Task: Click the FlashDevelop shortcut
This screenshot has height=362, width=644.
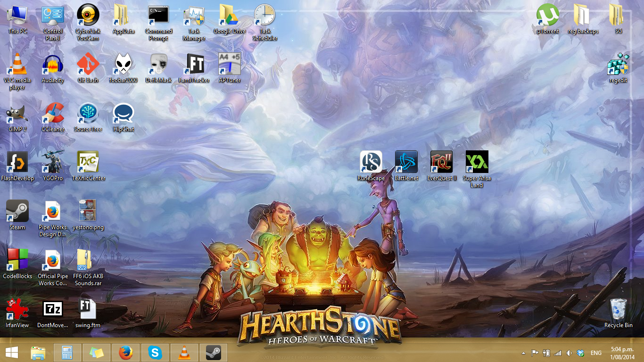Action: point(17,166)
